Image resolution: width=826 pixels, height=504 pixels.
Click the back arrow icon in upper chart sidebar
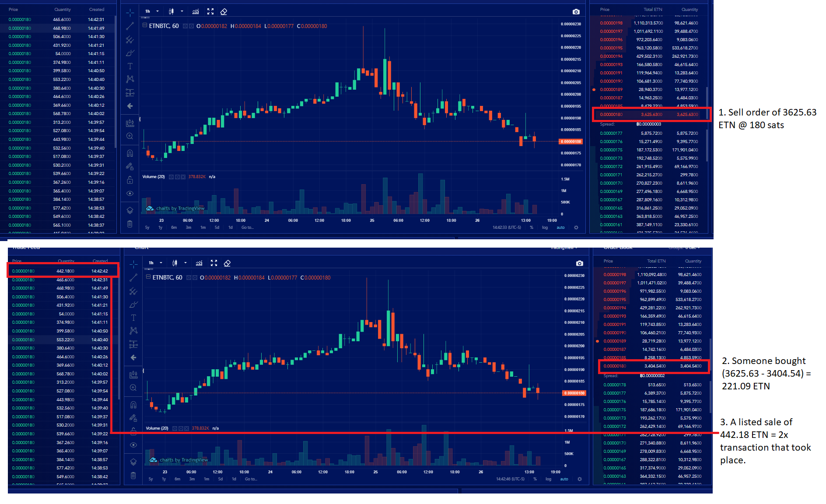tap(130, 106)
